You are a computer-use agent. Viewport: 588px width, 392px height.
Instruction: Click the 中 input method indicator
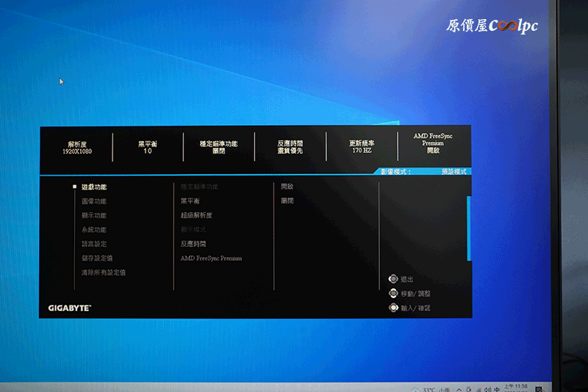pos(497,389)
